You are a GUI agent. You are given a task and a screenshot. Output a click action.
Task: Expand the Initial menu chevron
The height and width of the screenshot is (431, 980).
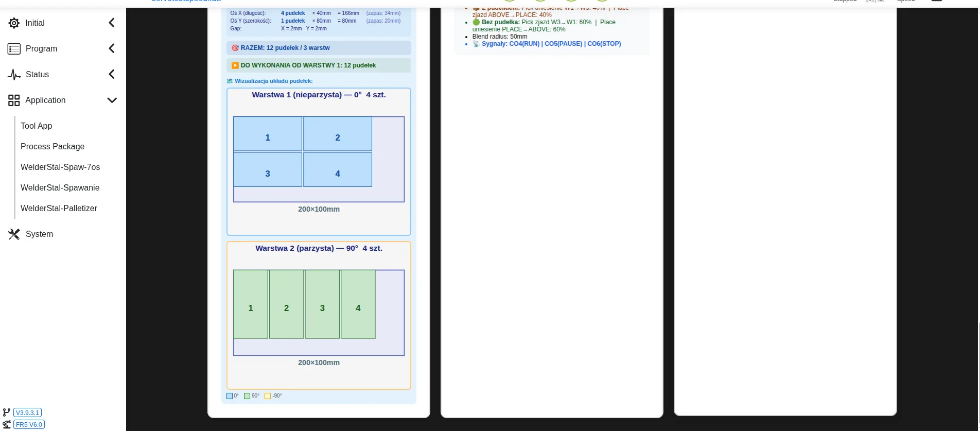[112, 23]
